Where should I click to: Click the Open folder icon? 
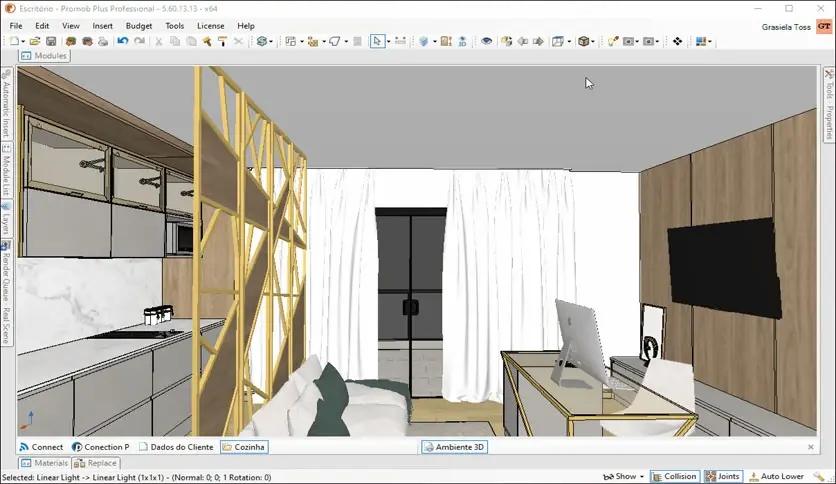(35, 42)
